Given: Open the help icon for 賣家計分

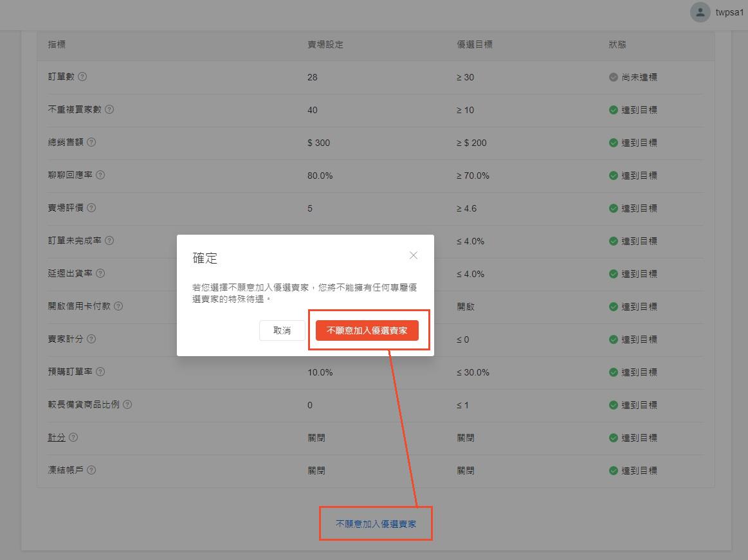Looking at the screenshot, I should click(91, 339).
